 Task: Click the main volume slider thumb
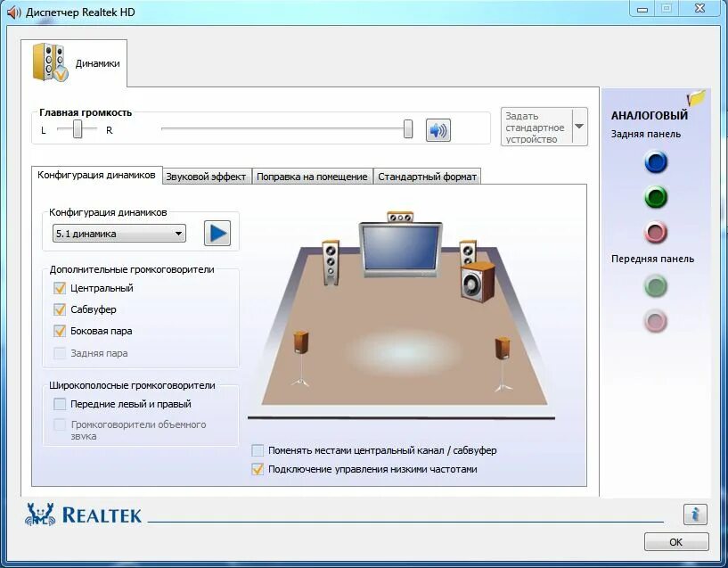pos(407,129)
